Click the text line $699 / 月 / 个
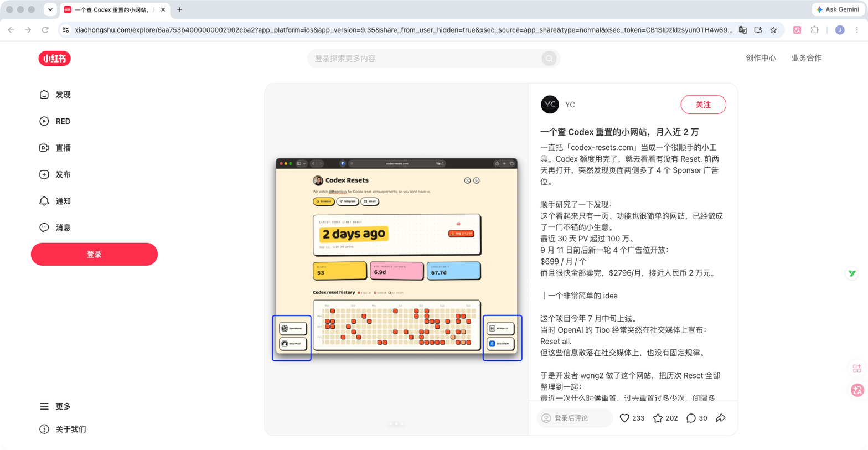868x450 pixels. tap(563, 261)
